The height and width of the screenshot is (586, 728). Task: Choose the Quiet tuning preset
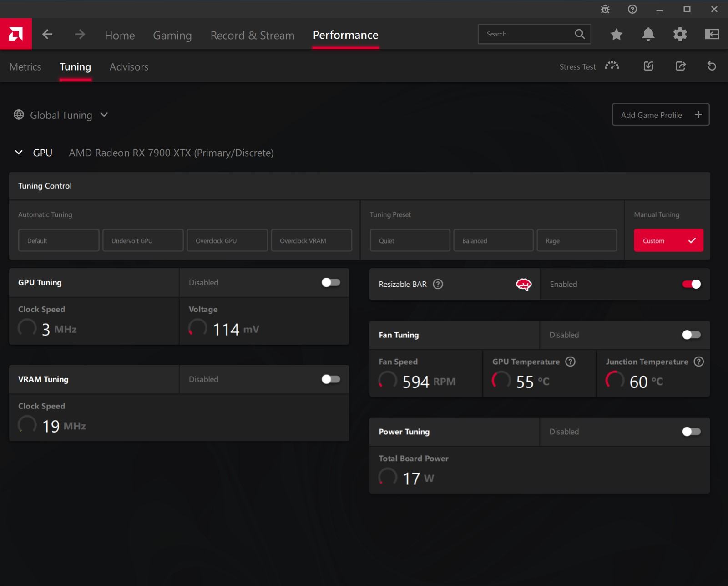410,240
